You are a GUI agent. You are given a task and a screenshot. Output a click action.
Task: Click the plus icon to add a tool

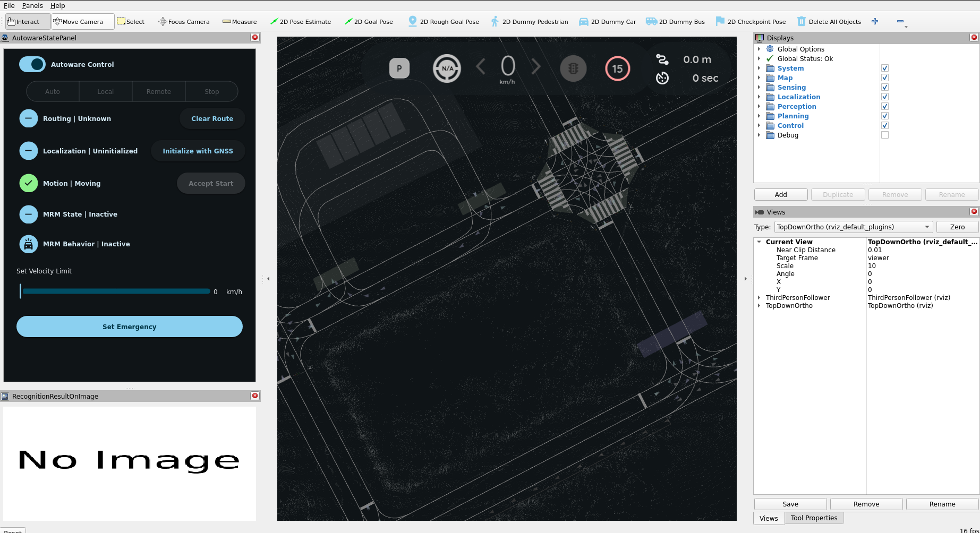tap(875, 21)
